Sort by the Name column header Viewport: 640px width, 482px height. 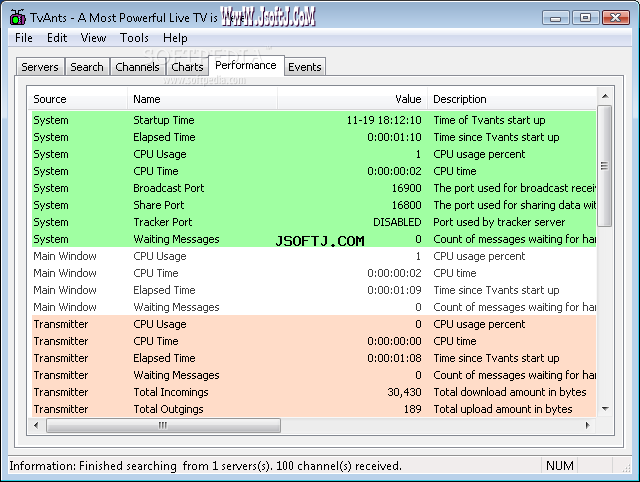point(202,99)
